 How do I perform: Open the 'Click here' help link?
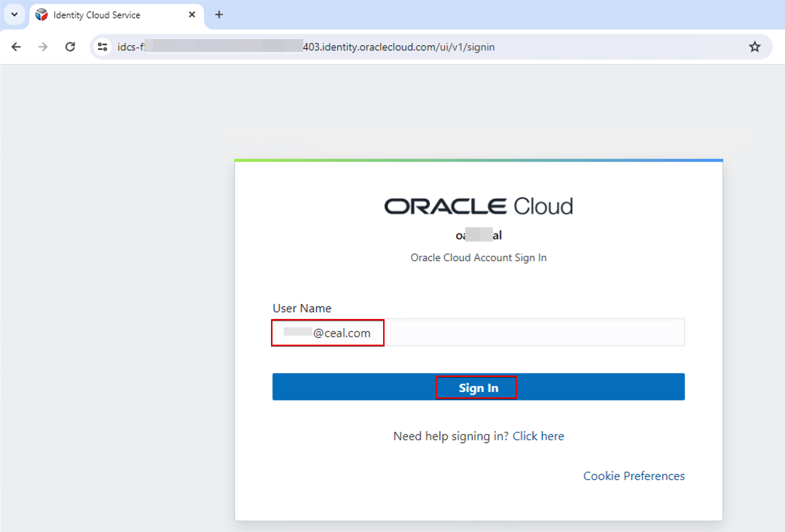[538, 436]
